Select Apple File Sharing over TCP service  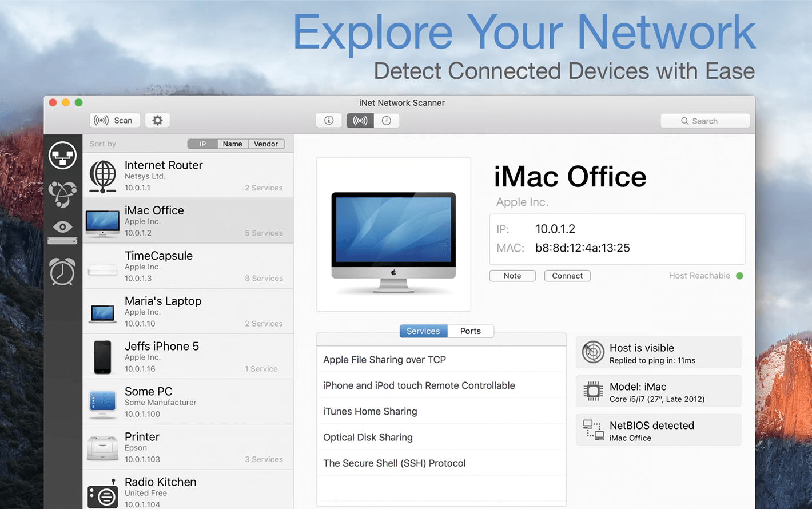(441, 360)
